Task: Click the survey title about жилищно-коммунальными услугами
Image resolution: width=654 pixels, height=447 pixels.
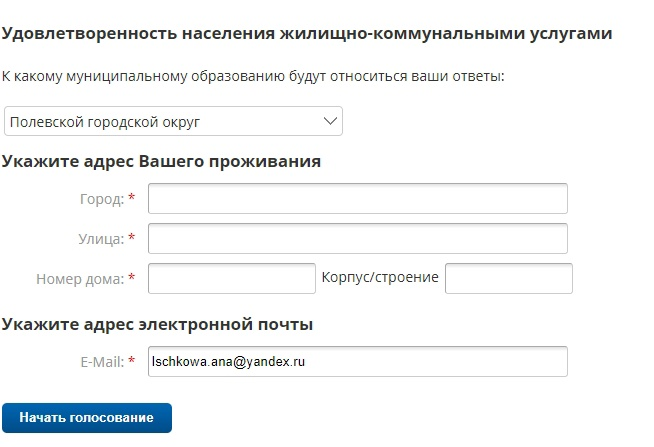Action: point(307,33)
